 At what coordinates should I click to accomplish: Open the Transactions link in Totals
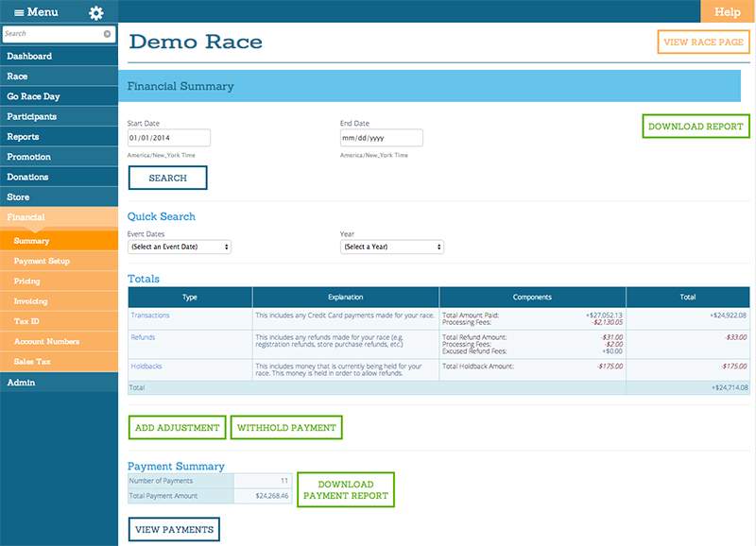pos(150,315)
